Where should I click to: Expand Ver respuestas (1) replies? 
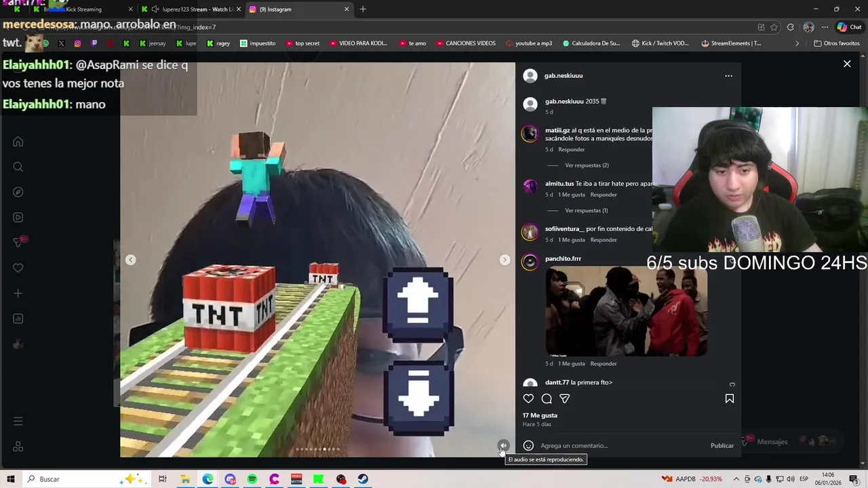pos(587,211)
